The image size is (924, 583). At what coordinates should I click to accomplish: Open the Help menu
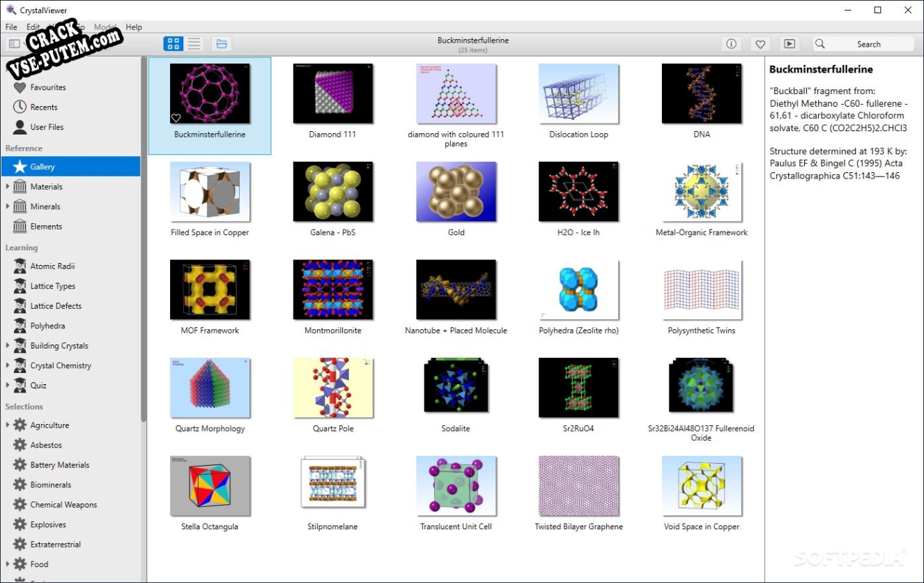click(x=134, y=27)
